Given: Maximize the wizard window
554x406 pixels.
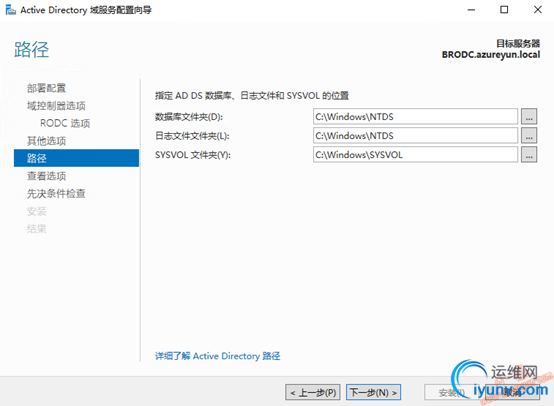Looking at the screenshot, I should click(x=504, y=10).
